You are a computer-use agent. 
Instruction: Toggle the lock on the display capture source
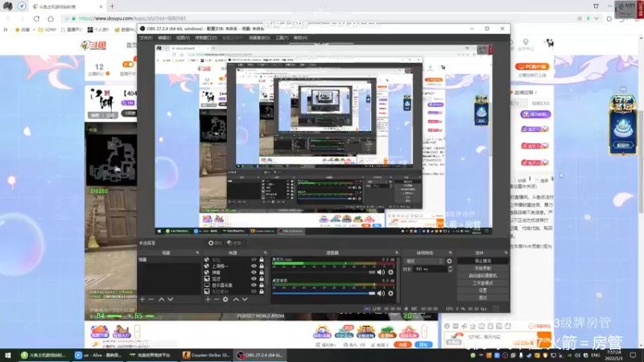[262, 285]
